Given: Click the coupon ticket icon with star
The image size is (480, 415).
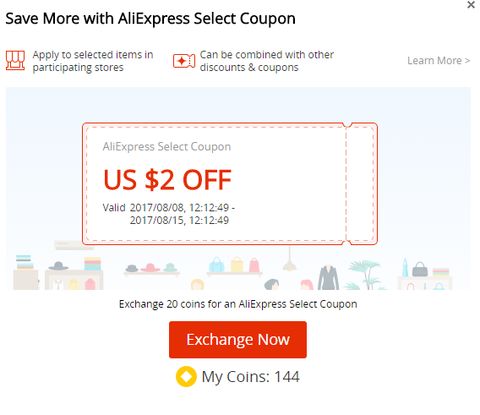Looking at the screenshot, I should 184,61.
